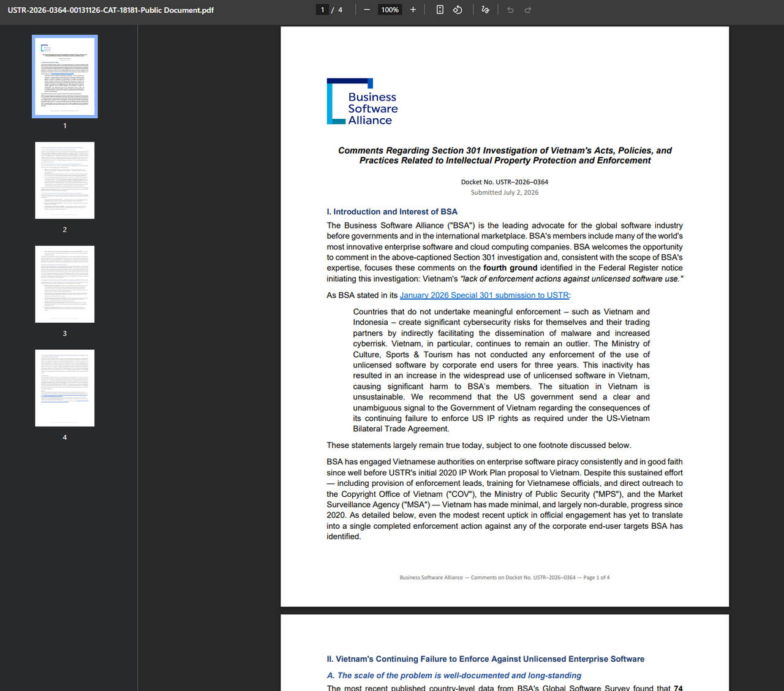Select the page number input field

tap(322, 10)
